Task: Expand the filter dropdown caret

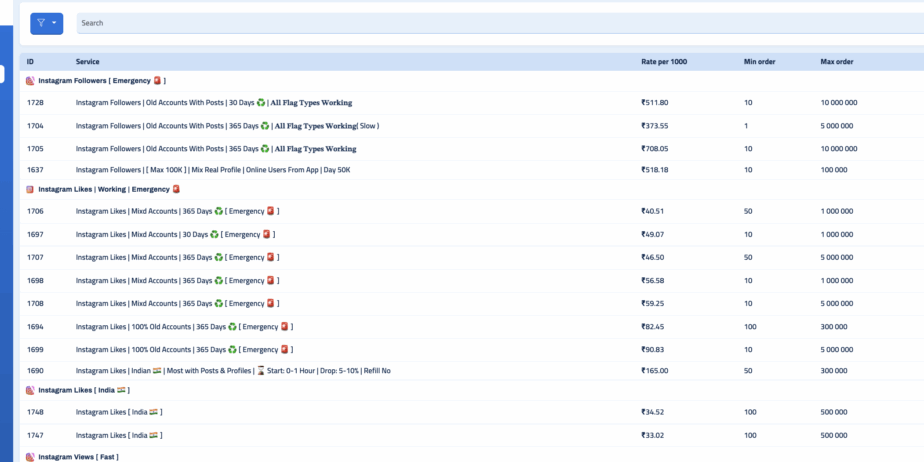Action: [54, 23]
